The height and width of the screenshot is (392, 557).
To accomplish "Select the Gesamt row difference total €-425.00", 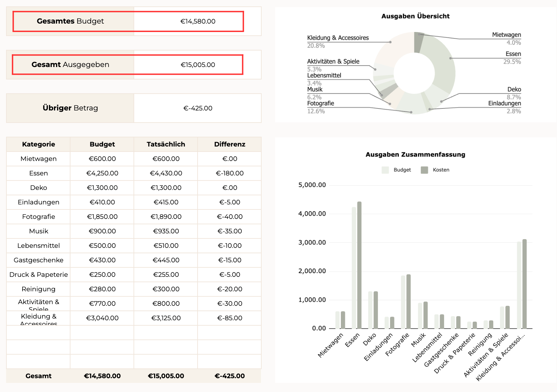I will click(x=229, y=376).
